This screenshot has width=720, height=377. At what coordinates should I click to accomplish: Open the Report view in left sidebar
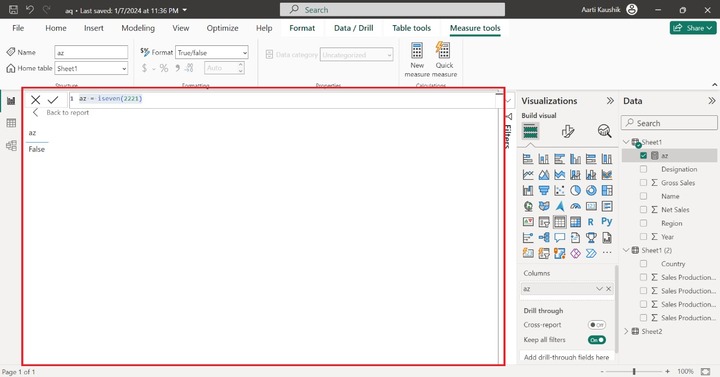(x=11, y=101)
